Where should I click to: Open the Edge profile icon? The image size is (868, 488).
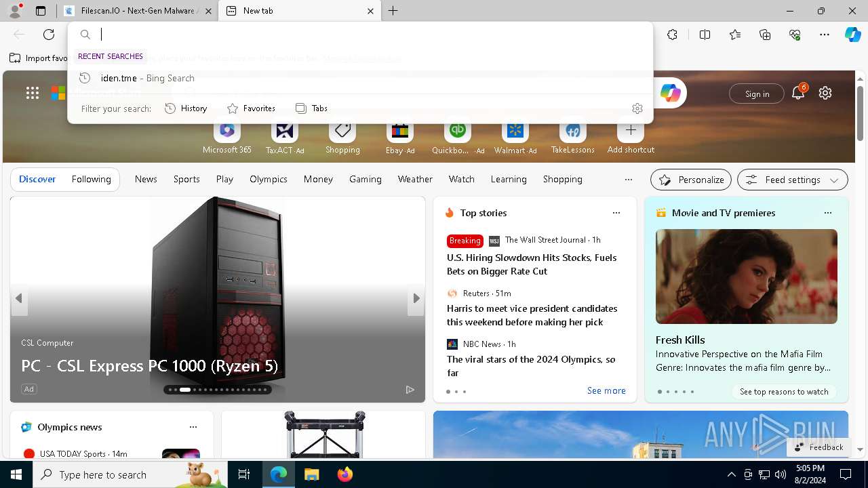tap(15, 11)
